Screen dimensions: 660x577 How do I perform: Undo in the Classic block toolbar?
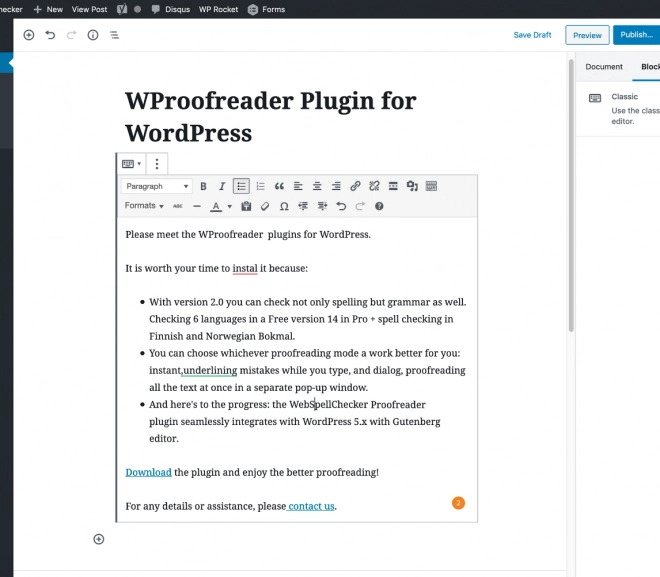tap(341, 206)
